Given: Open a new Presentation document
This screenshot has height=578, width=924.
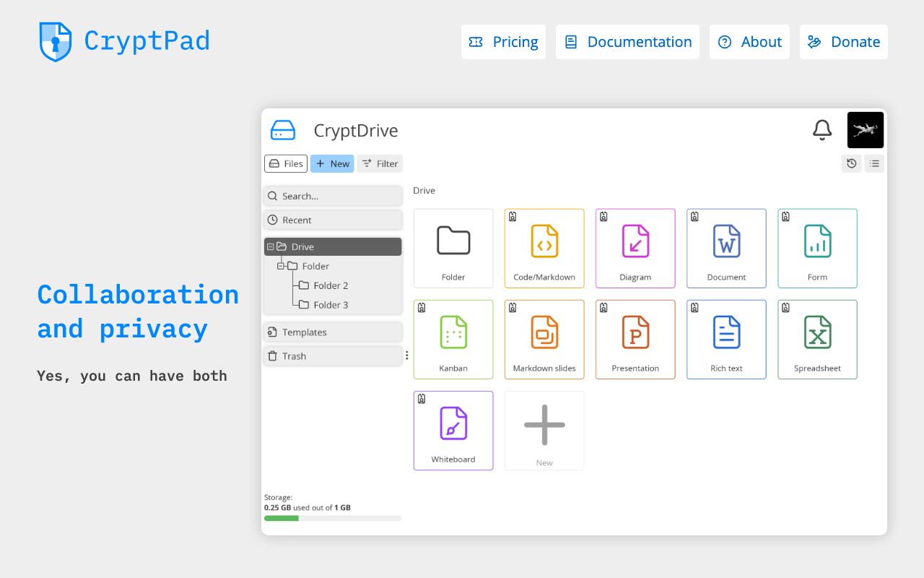Looking at the screenshot, I should point(635,340).
